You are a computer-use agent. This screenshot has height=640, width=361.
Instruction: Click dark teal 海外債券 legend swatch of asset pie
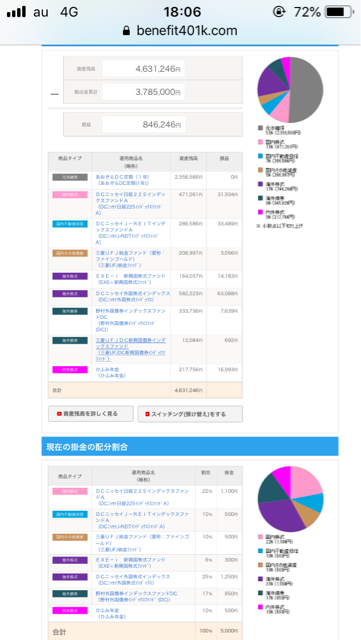(260, 198)
